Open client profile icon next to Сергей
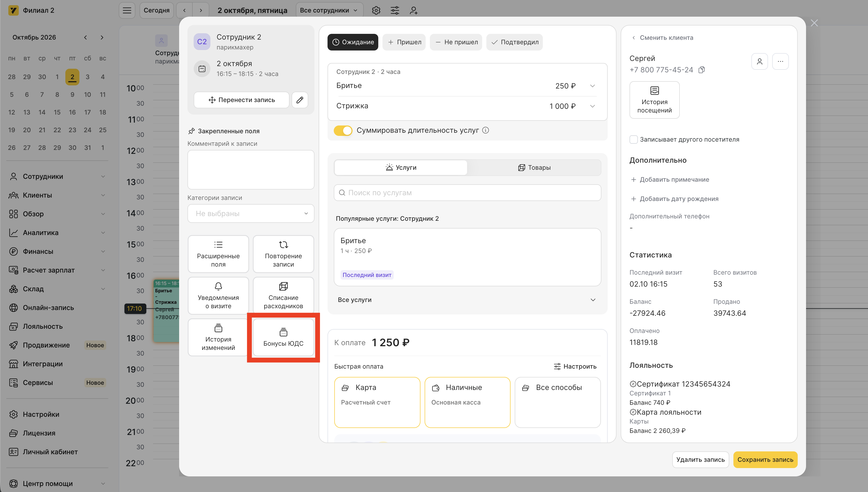This screenshot has height=492, width=868. 759,61
